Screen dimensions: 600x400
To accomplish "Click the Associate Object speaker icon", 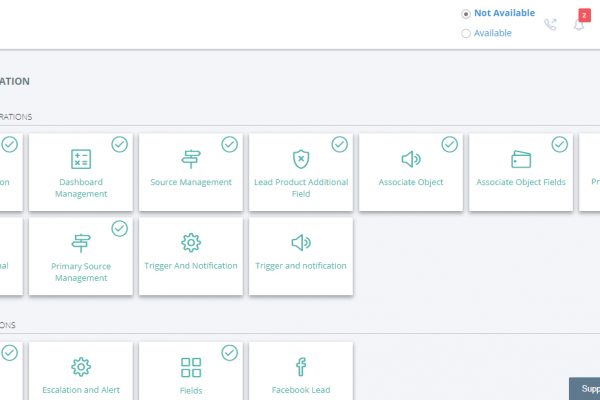I will (411, 159).
